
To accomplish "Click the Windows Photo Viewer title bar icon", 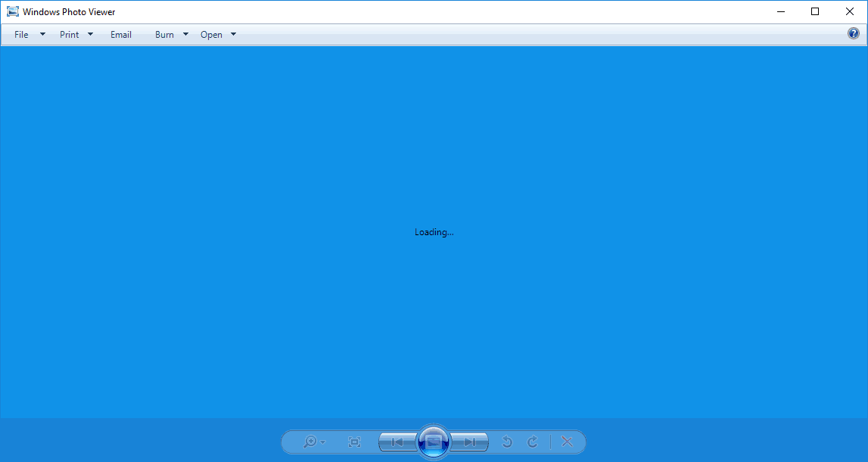I will coord(12,11).
